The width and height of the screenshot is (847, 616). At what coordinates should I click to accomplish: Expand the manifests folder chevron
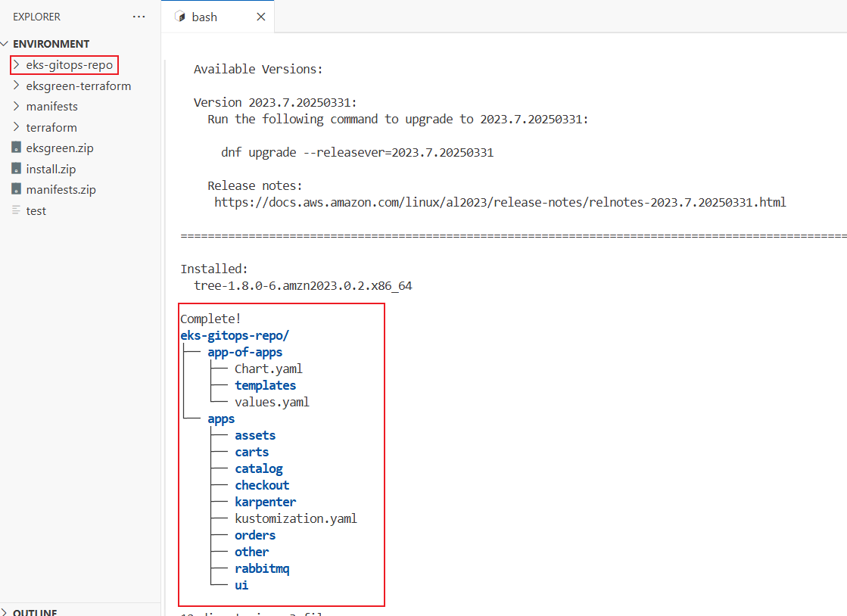(16, 107)
